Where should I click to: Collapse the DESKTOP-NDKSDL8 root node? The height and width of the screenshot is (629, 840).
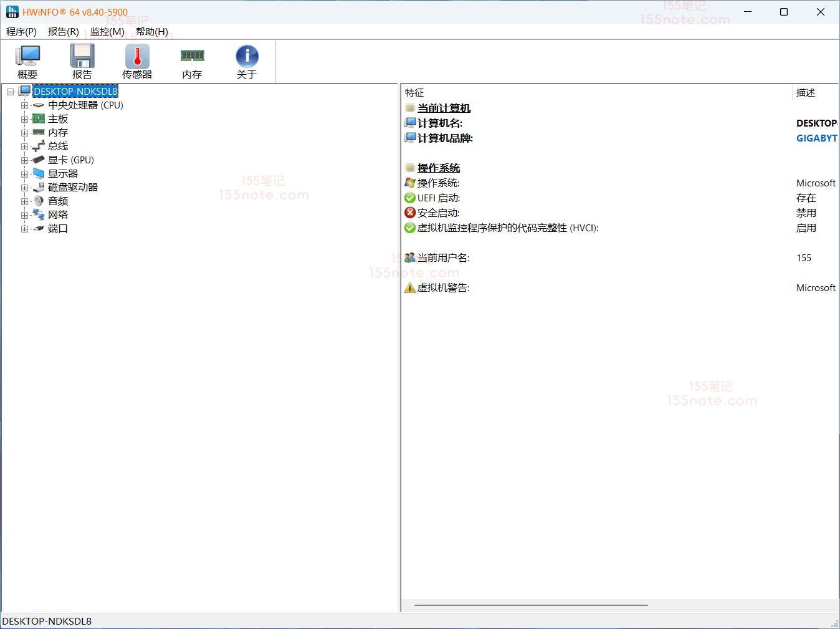[x=10, y=92]
